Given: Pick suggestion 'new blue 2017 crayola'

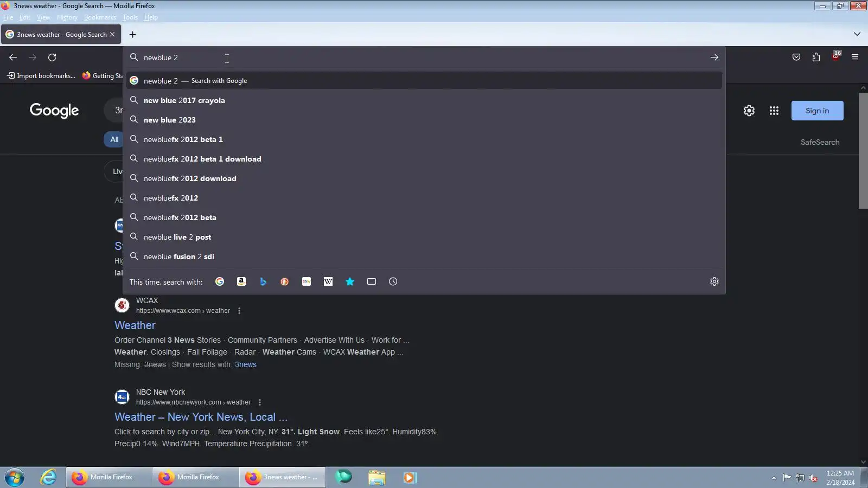Looking at the screenshot, I should (424, 100).
